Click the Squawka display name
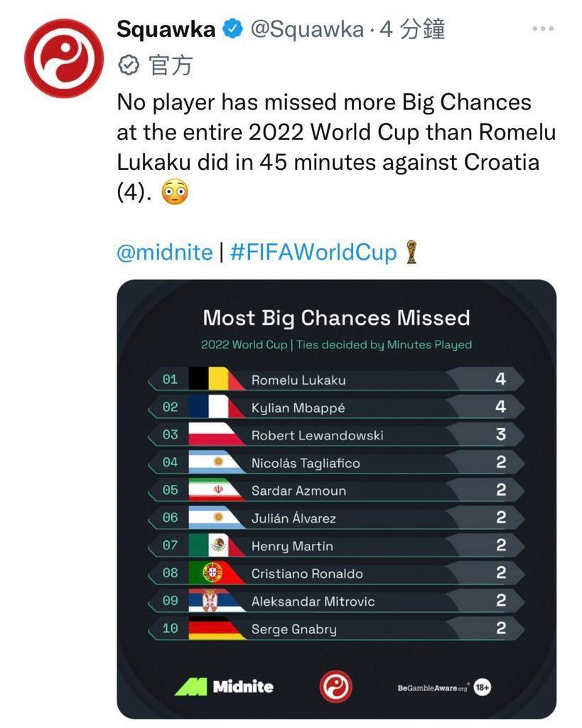The height and width of the screenshot is (728, 582). 166,29
